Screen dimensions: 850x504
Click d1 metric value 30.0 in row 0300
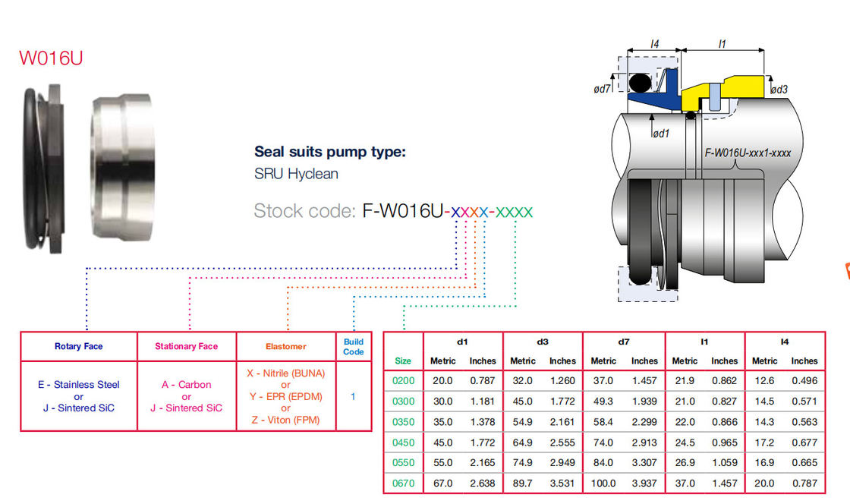pyautogui.click(x=443, y=402)
